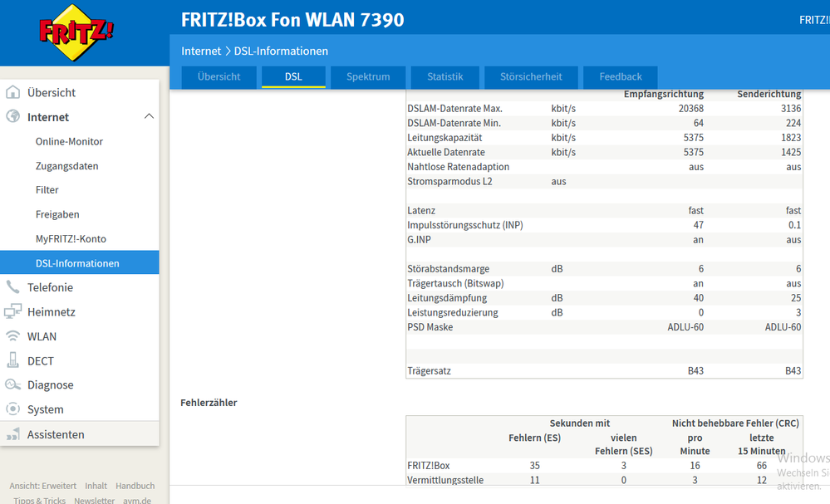Click the Leistungsreduzierung row label
This screenshot has height=504, width=830.
tap(453, 312)
